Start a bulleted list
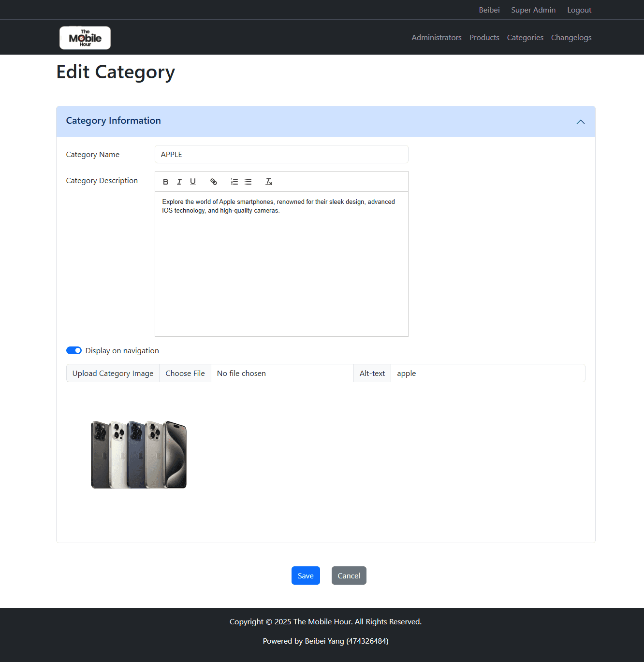Screen dimensions: 644x662 pyautogui.click(x=248, y=182)
